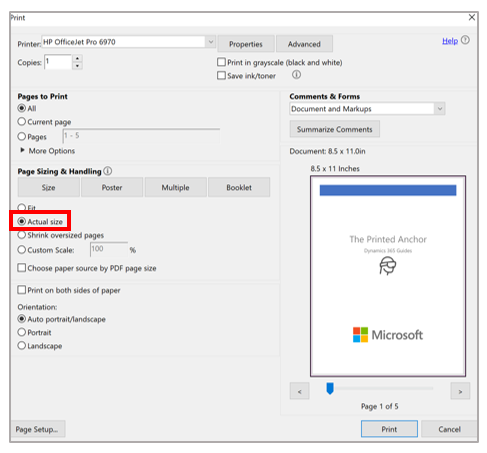Open the Printer dropdown list

click(211, 42)
